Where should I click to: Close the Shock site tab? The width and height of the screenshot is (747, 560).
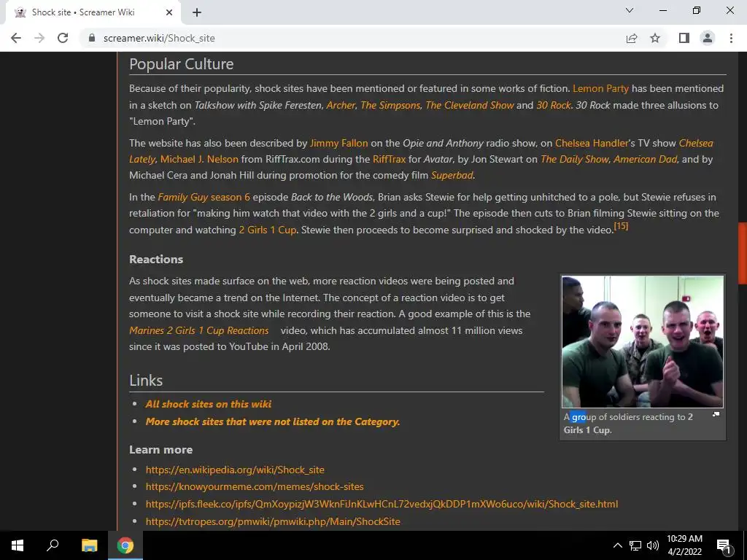(169, 12)
